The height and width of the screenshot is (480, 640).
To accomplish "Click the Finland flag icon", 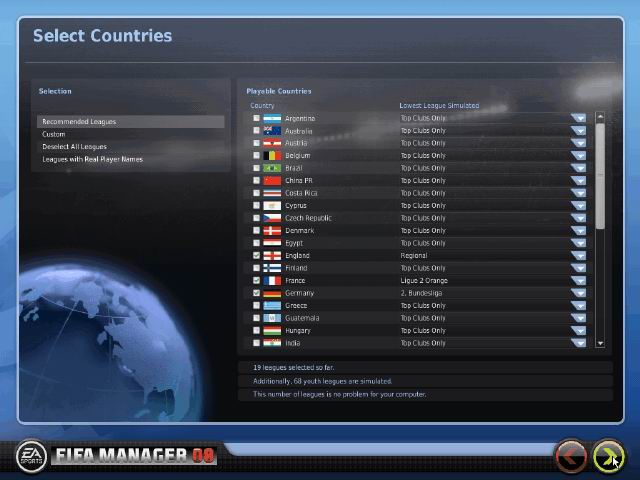I will point(272,268).
